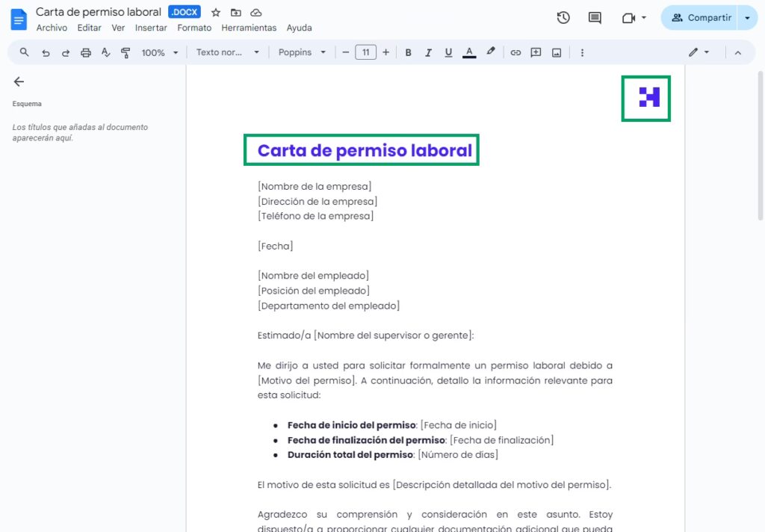Select the paint format roller tool
Screen dimensions: 765x532
pos(126,53)
